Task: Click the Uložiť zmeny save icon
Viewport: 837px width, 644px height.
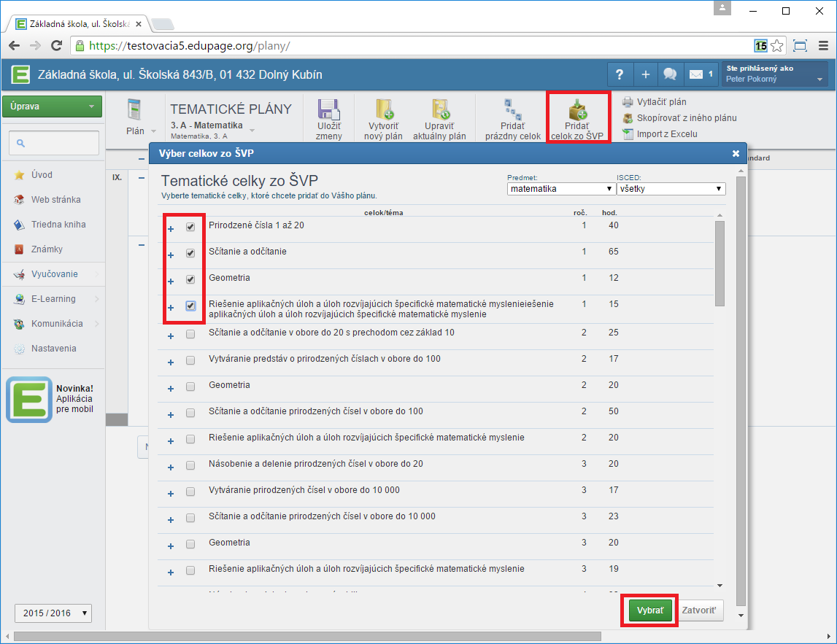Action: [x=329, y=111]
